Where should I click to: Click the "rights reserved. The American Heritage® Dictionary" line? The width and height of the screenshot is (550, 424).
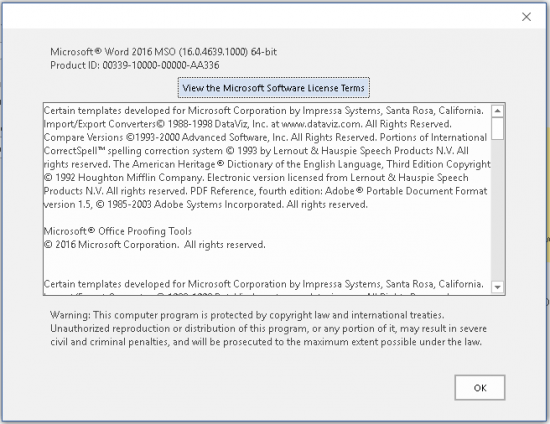pyautogui.click(x=267, y=164)
